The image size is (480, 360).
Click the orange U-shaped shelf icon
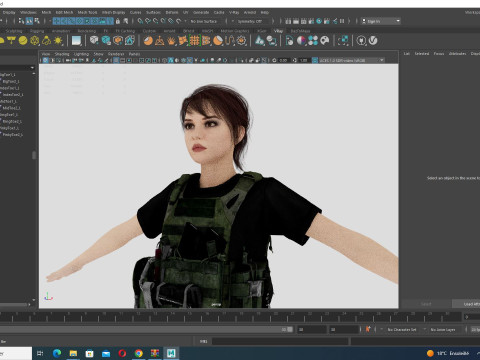click(229, 41)
